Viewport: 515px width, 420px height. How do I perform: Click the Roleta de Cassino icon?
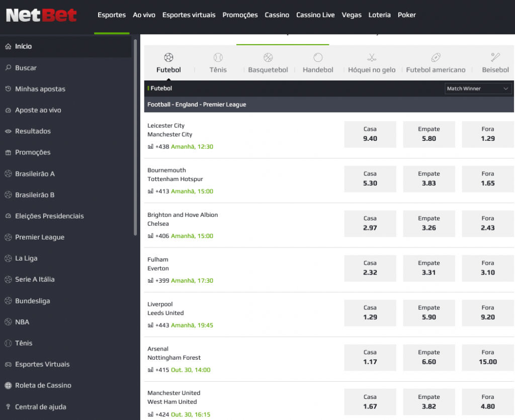8,385
